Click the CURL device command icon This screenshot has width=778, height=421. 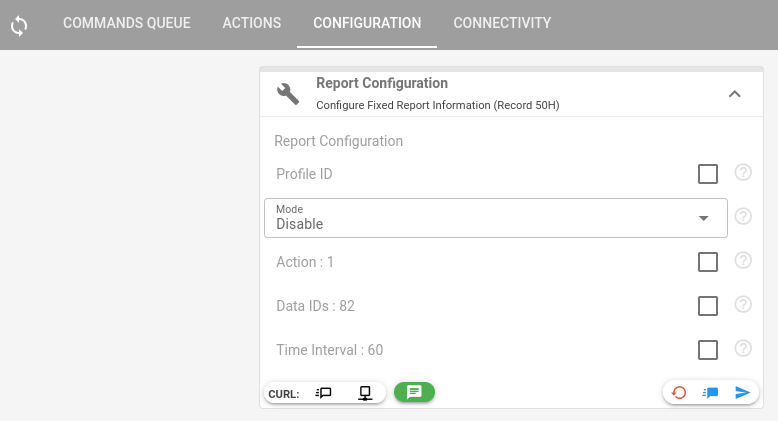(366, 393)
